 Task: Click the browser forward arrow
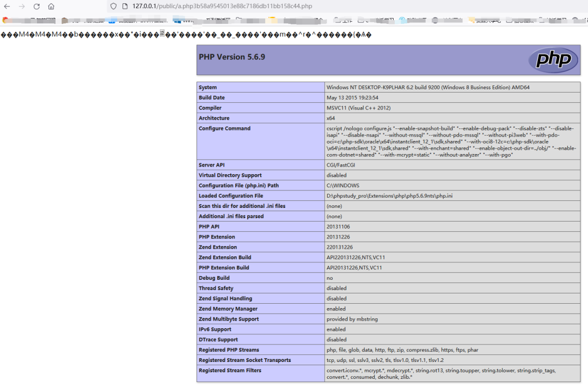pyautogui.click(x=22, y=7)
